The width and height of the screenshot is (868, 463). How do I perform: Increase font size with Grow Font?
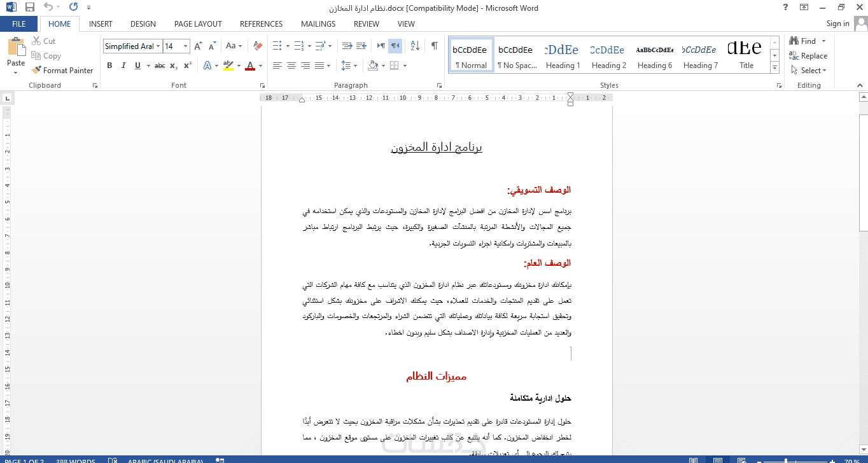point(198,46)
